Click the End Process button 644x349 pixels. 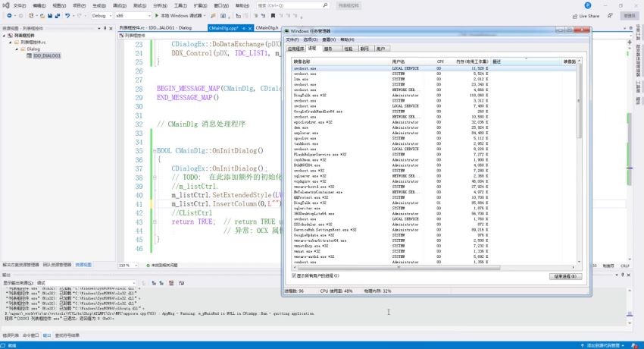point(565,277)
